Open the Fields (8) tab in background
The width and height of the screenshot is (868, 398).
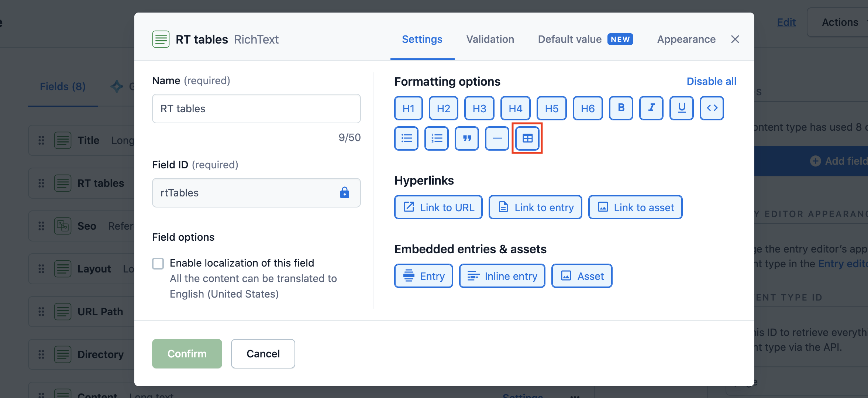pos(63,86)
